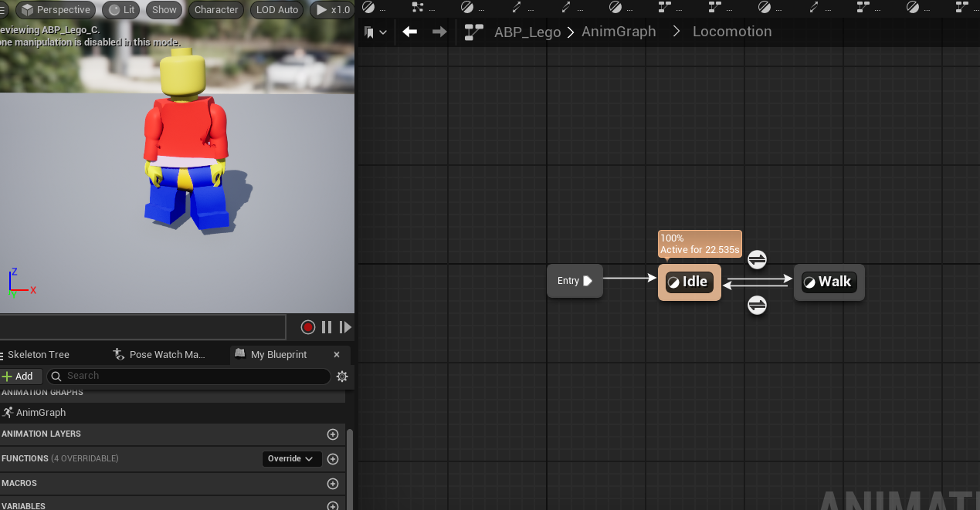Click the graph icon before ABP_Lego breadcrumb
The width and height of the screenshot is (980, 510).
(x=473, y=32)
